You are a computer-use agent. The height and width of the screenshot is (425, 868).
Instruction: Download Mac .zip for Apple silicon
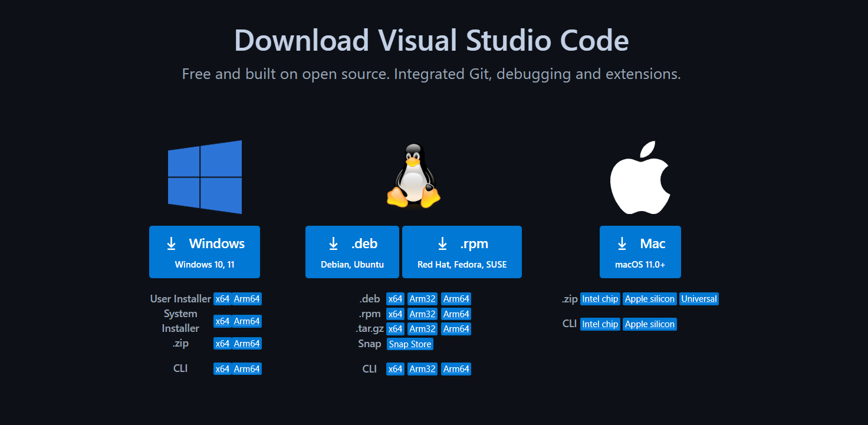click(x=650, y=299)
